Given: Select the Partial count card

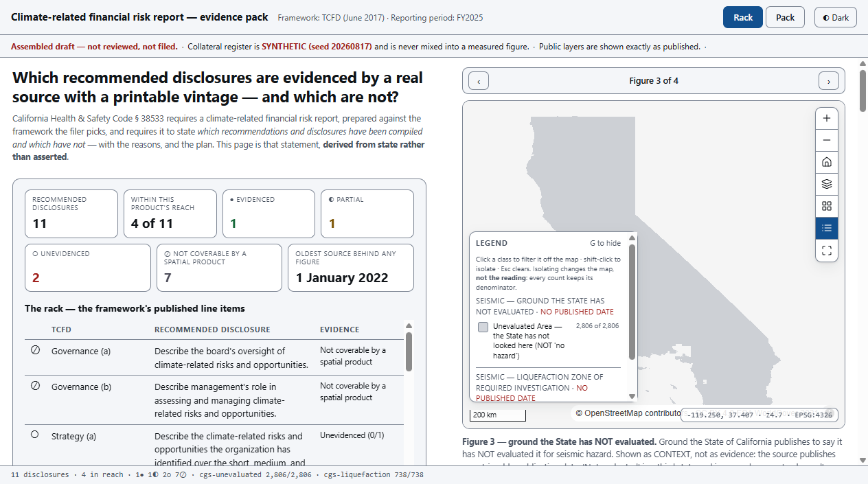Looking at the screenshot, I should [x=367, y=214].
